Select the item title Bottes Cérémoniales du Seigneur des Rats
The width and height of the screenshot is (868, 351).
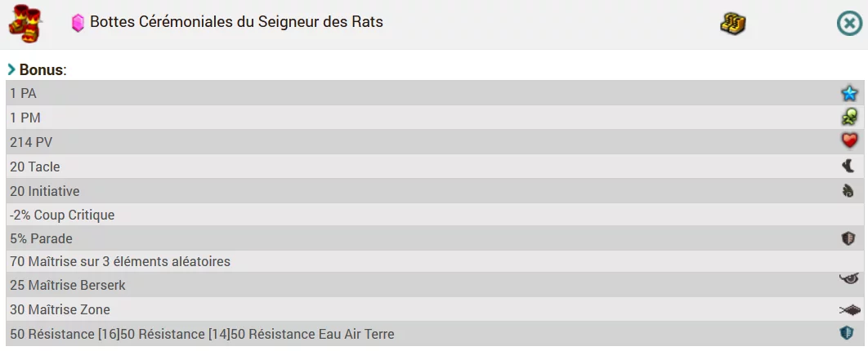point(236,22)
